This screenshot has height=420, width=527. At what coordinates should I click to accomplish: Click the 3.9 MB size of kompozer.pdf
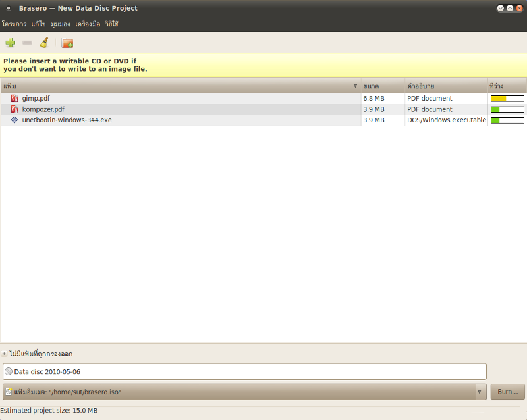pos(374,109)
